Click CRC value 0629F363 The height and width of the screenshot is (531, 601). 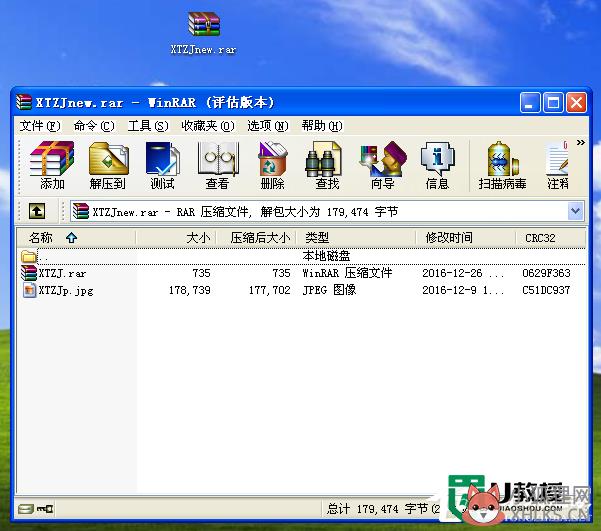pos(546,273)
